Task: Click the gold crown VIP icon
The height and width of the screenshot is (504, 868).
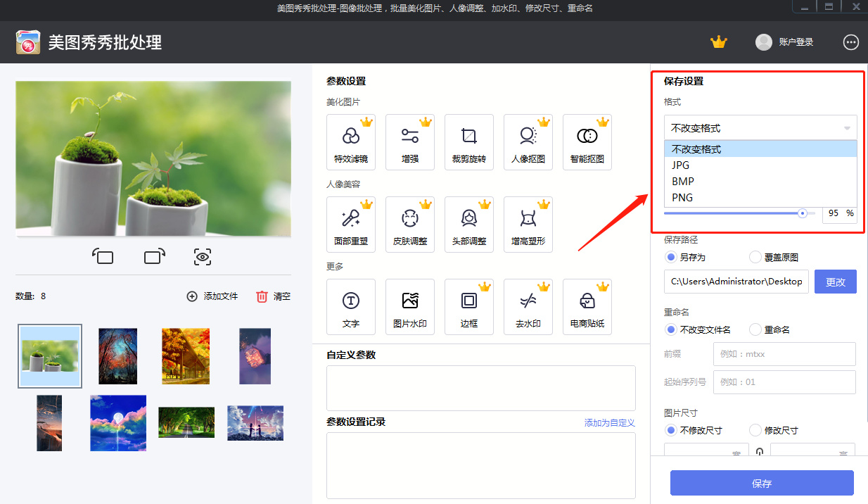Action: (x=718, y=42)
